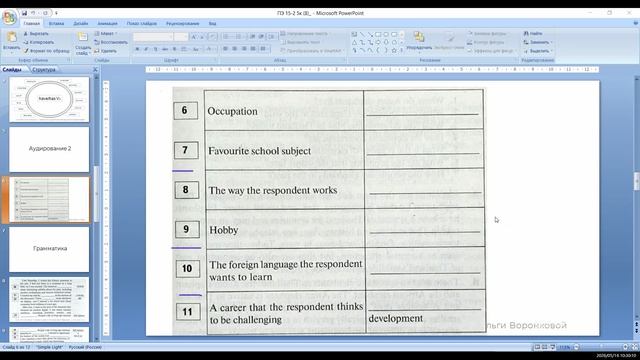Toggle underline formatting in ribbon

pyautogui.click(x=156, y=49)
